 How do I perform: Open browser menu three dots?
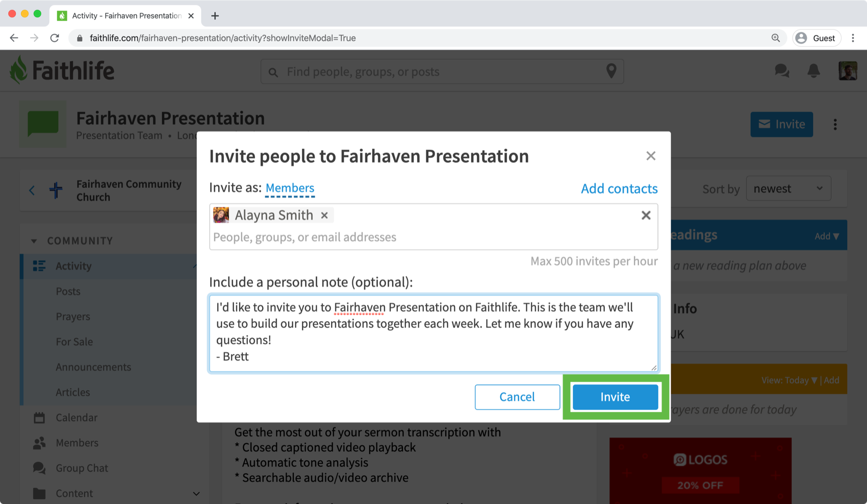click(x=853, y=38)
